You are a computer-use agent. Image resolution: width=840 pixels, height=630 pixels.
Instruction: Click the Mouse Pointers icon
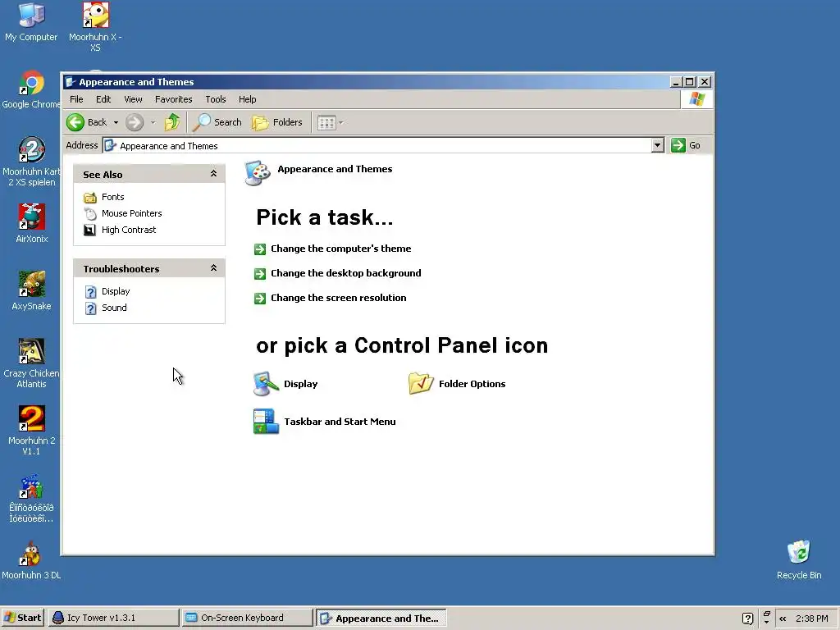pos(90,214)
